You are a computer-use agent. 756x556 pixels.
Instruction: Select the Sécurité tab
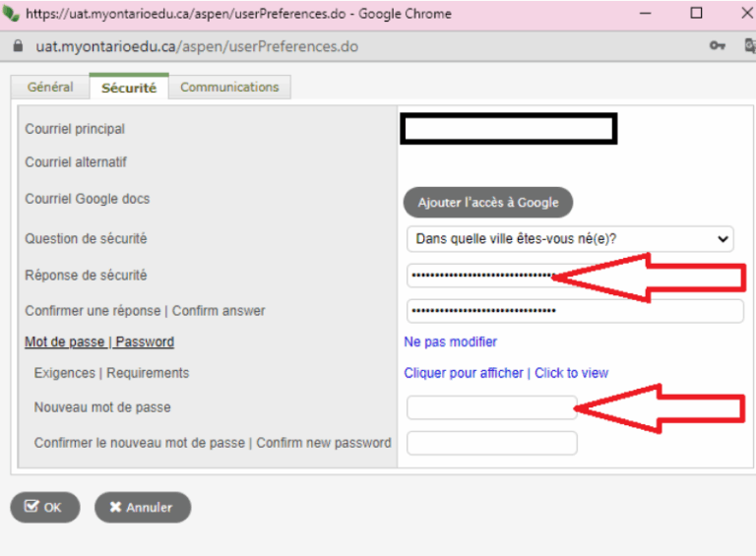129,88
